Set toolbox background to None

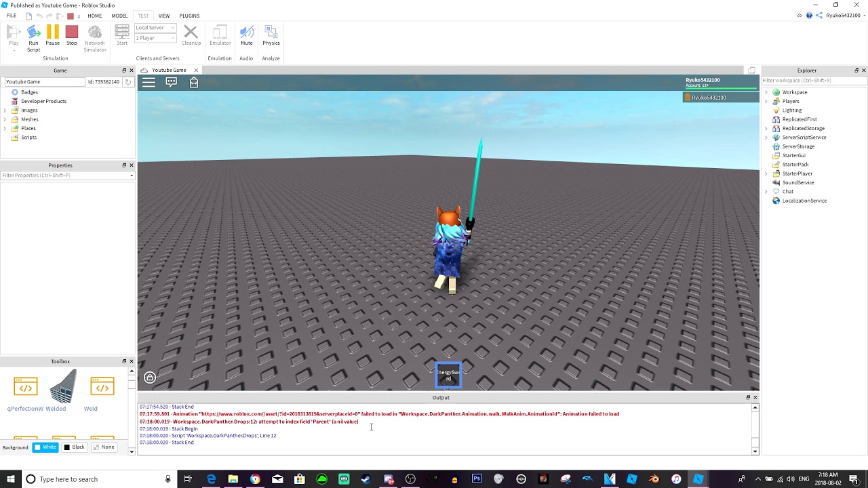pyautogui.click(x=104, y=447)
